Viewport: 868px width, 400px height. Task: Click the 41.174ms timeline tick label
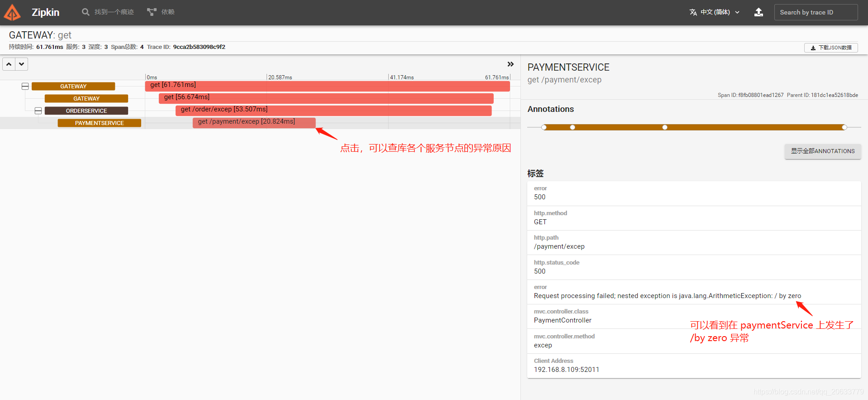(x=402, y=77)
